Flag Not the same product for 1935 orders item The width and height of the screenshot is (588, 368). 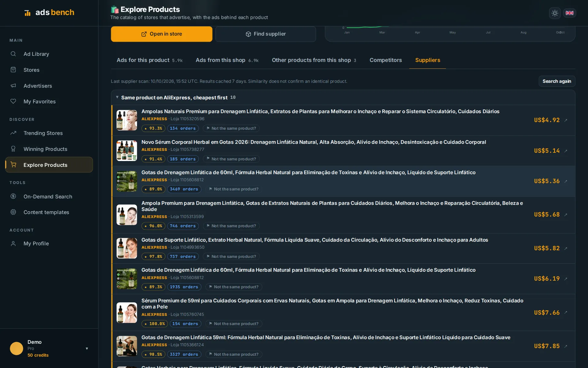233,287
